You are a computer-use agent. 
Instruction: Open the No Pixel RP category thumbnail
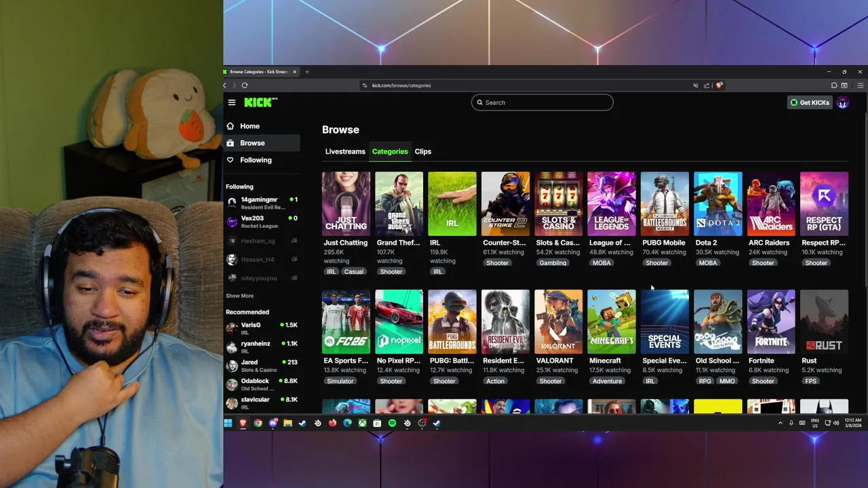click(x=399, y=322)
